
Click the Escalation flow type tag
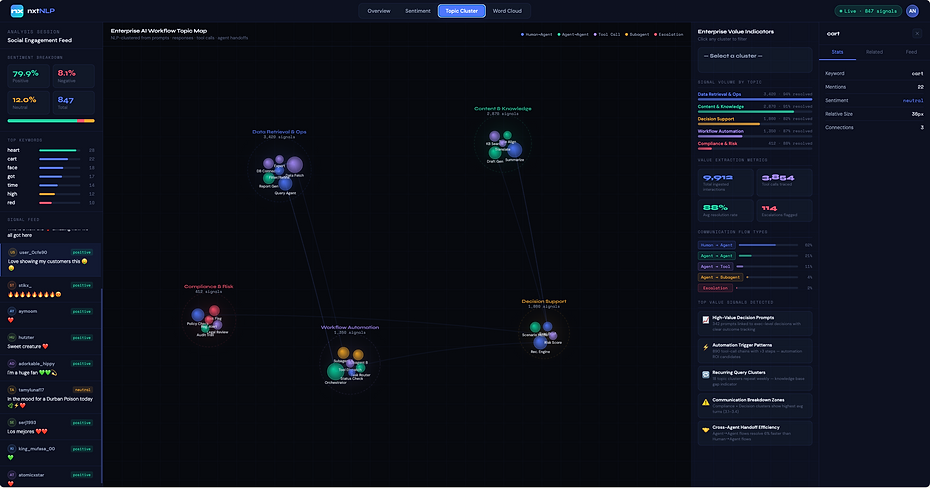715,288
